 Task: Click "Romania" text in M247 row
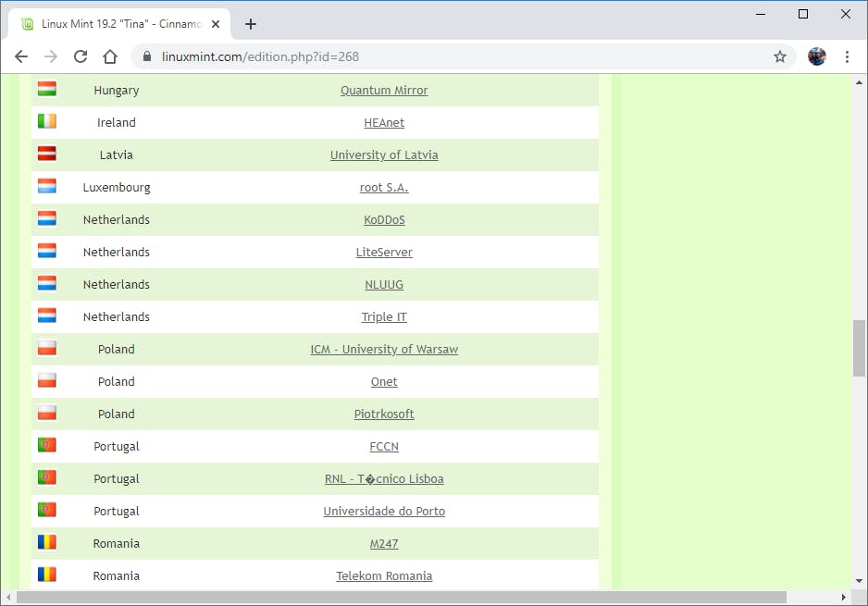coord(117,543)
